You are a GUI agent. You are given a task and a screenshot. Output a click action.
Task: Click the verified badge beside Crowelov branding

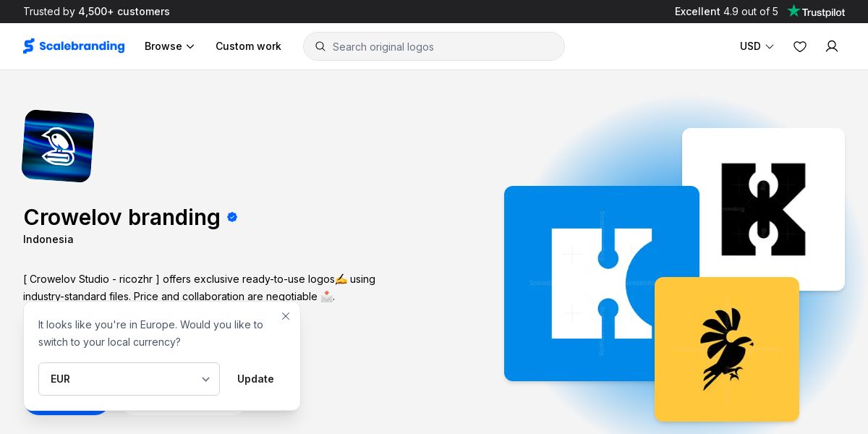tap(232, 217)
